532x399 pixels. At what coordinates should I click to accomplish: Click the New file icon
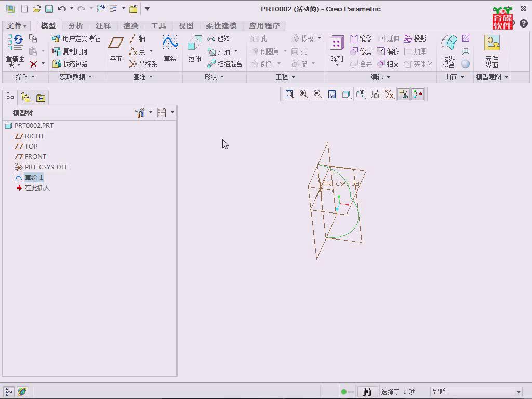point(24,9)
